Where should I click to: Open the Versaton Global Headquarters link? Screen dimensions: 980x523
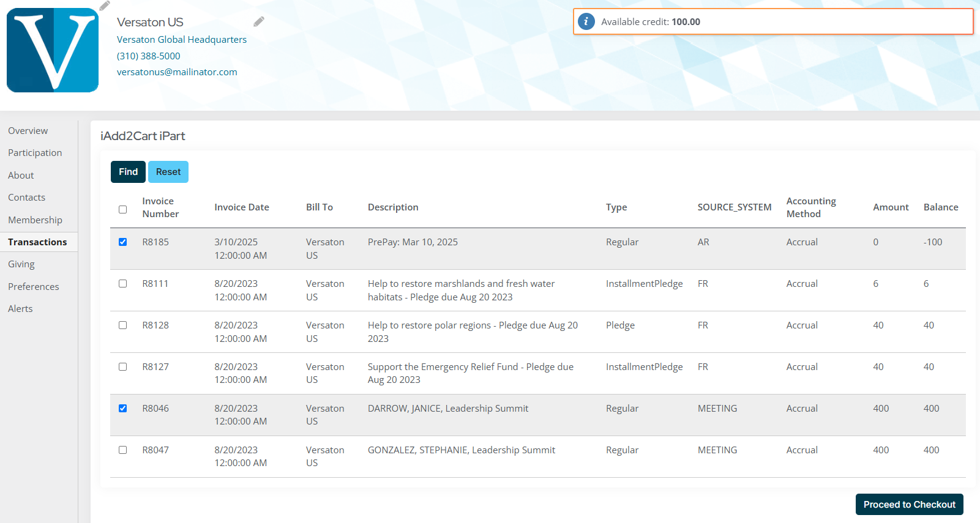(x=182, y=40)
